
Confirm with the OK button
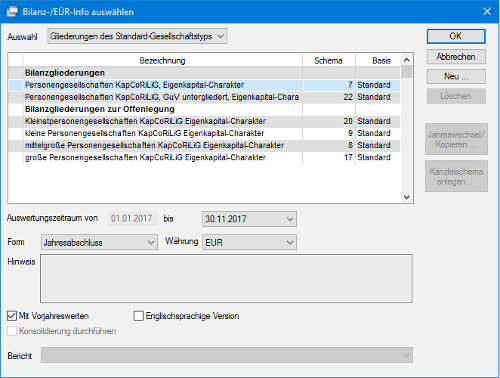coord(456,36)
